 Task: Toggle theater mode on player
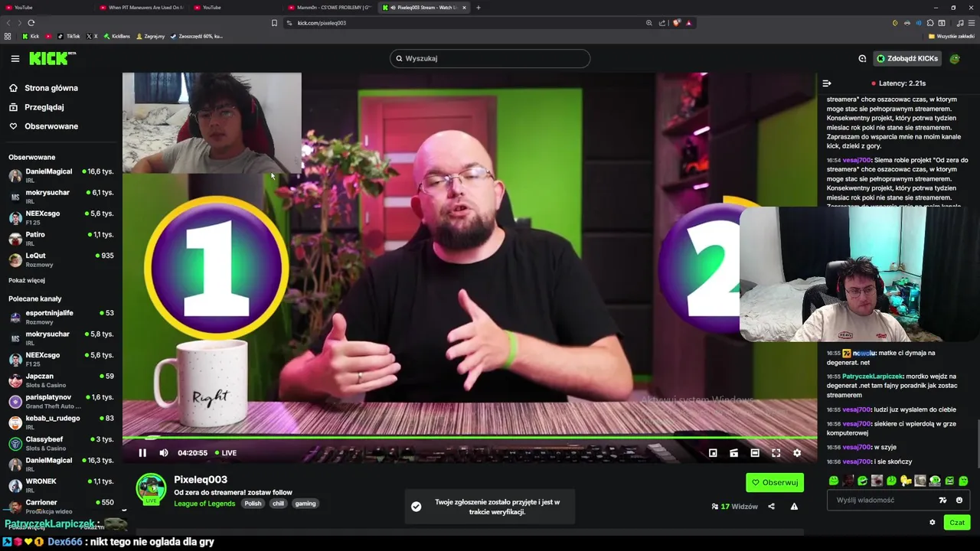coord(755,453)
